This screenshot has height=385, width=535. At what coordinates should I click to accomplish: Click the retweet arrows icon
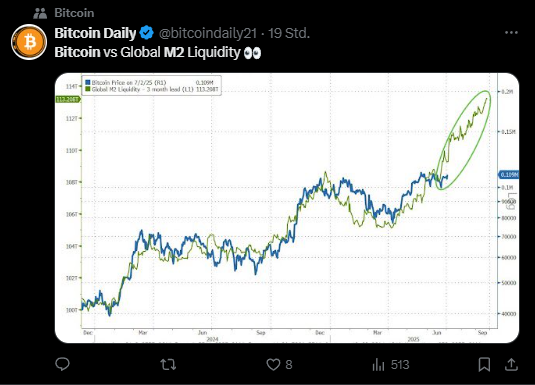pos(168,365)
